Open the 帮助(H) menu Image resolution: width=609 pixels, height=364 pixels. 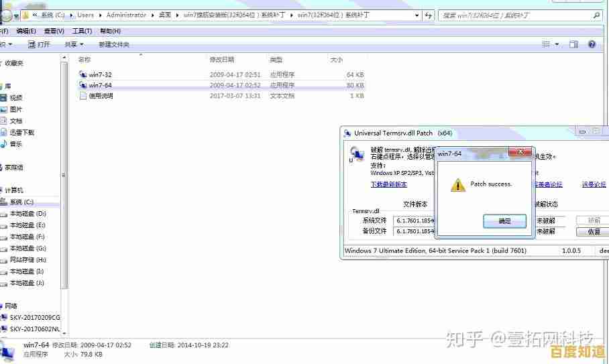[x=110, y=31]
